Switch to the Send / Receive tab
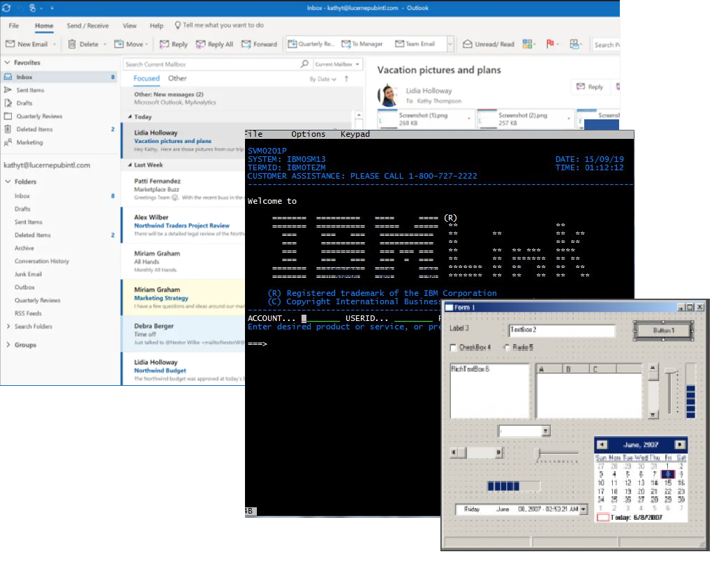This screenshot has width=728, height=568. coord(88,26)
